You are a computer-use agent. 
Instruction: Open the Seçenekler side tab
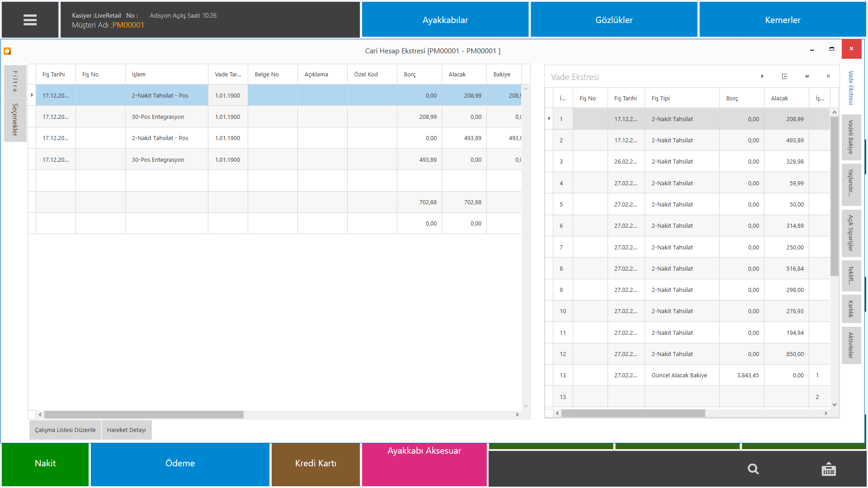[x=15, y=120]
